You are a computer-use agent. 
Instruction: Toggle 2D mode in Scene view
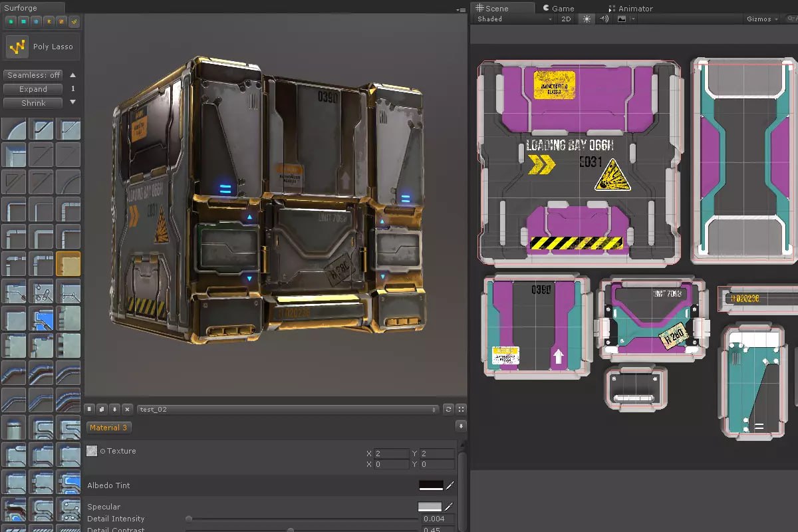(x=566, y=19)
